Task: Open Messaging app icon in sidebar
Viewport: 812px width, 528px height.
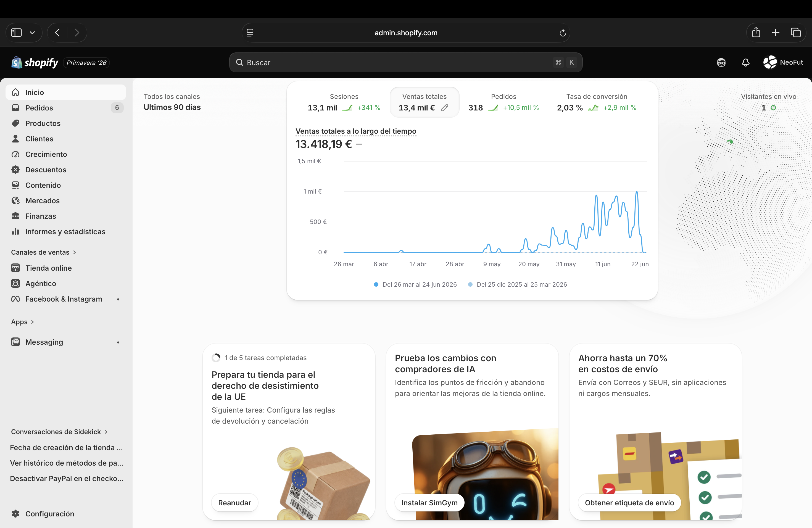Action: tap(15, 342)
